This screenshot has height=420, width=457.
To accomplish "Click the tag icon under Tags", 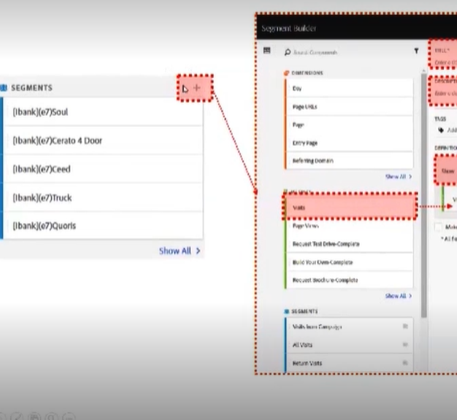I will click(x=441, y=130).
